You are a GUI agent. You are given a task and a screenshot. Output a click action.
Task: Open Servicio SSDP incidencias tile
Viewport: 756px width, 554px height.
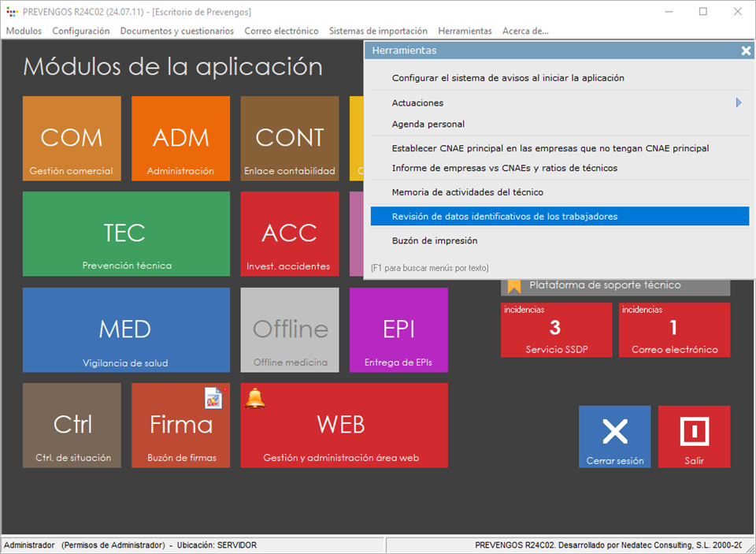(556, 329)
